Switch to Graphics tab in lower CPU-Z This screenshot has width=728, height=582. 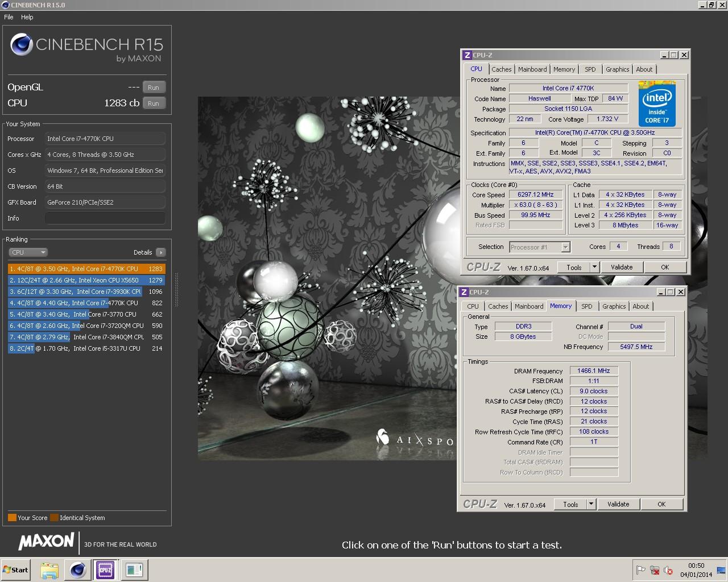614,306
